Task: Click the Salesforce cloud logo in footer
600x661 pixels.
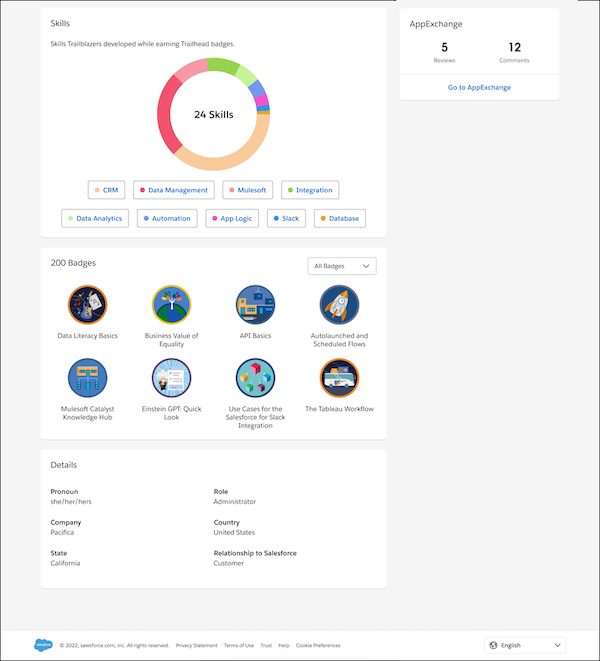Action: point(43,645)
